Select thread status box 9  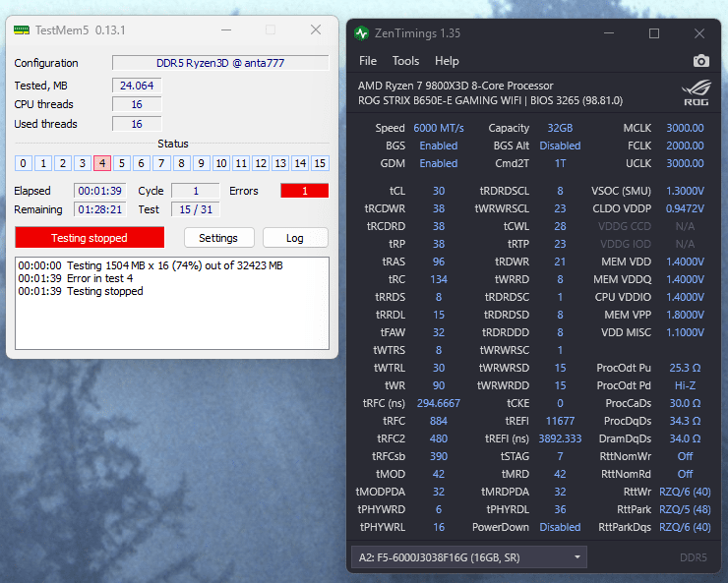(x=201, y=163)
